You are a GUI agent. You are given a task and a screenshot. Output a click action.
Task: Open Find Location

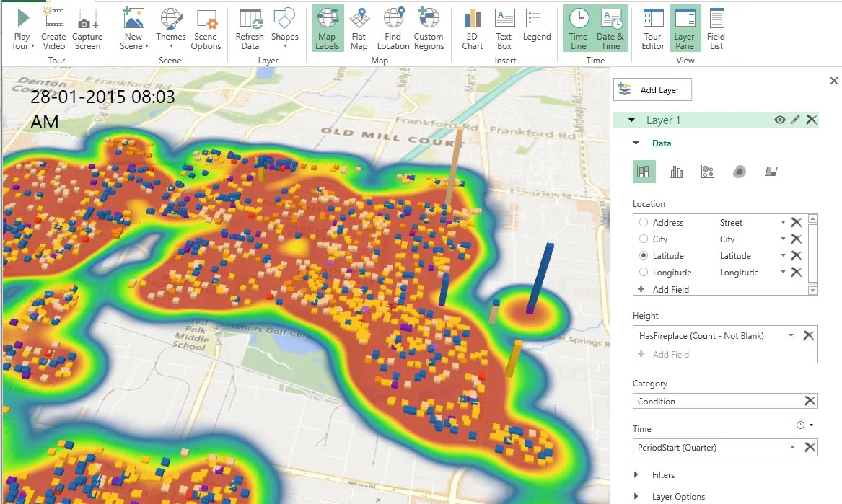tap(393, 29)
